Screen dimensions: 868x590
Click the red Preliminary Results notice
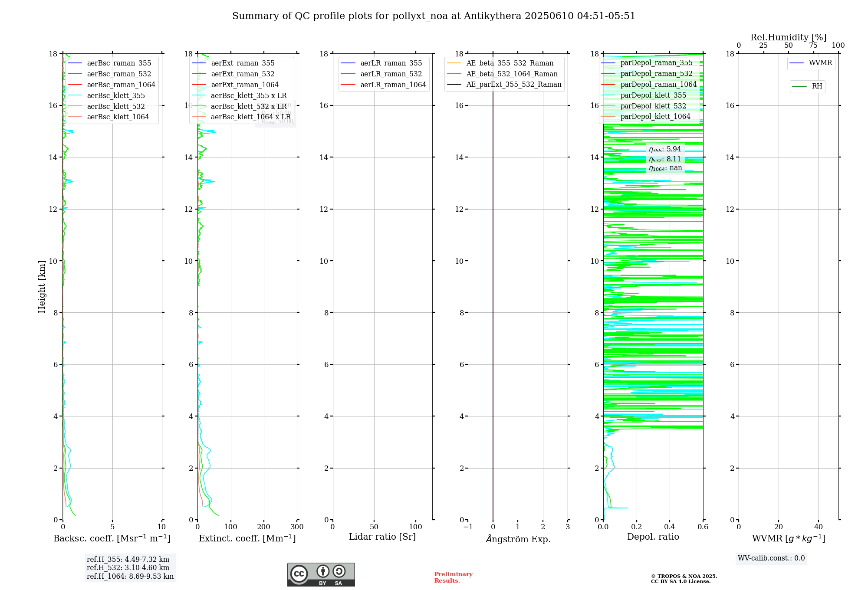pyautogui.click(x=454, y=577)
